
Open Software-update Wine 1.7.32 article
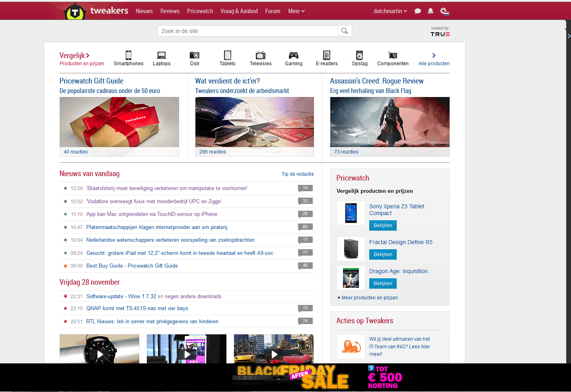tap(121, 297)
